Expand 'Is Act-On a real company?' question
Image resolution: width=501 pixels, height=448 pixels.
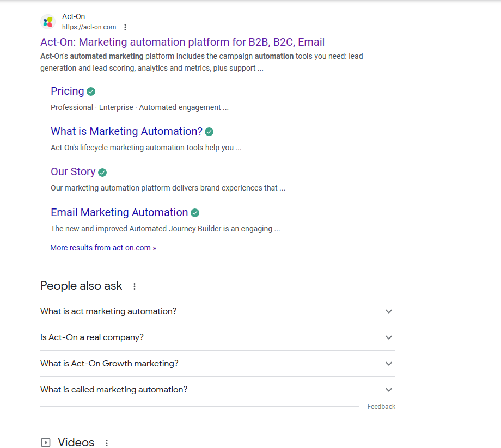tap(388, 337)
